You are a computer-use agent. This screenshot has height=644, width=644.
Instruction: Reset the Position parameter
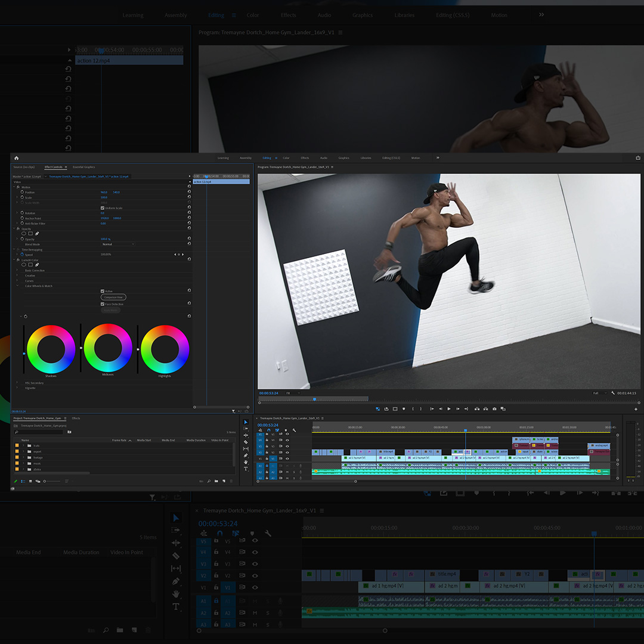pos(190,192)
